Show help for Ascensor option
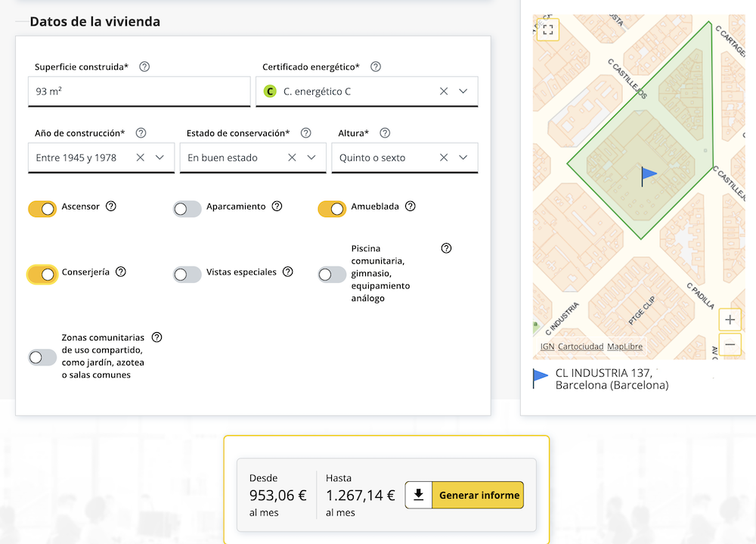 tap(111, 207)
